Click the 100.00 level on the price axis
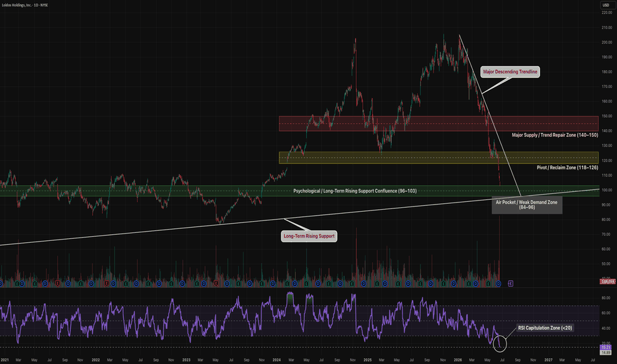 pos(606,190)
